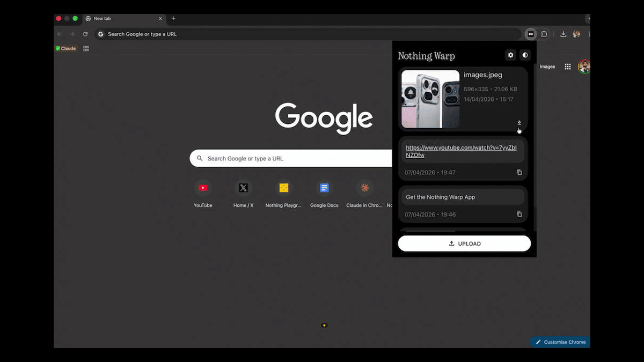Click the Nothing Warp extension toolbar icon
The image size is (644, 362).
(x=530, y=34)
